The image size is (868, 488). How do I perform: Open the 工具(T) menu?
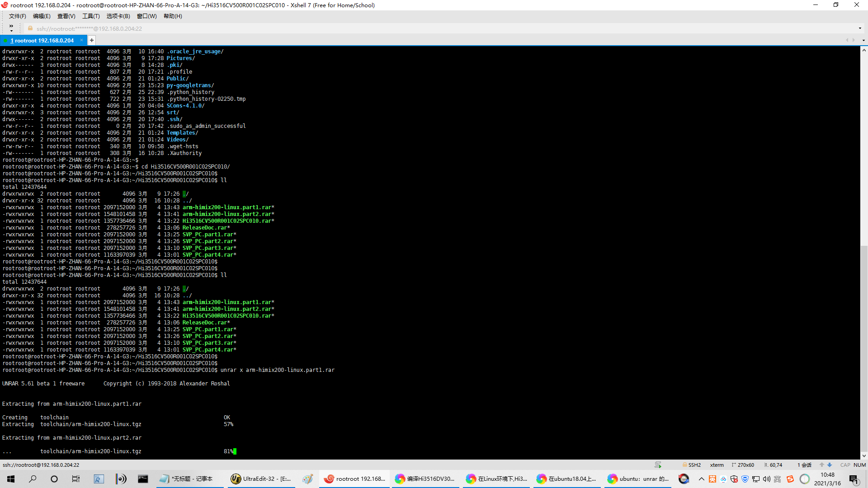(91, 16)
